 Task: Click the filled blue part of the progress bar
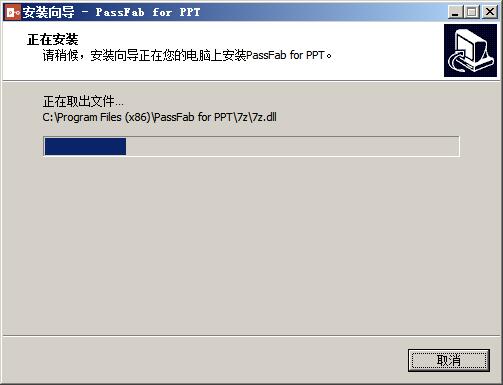click(85, 146)
